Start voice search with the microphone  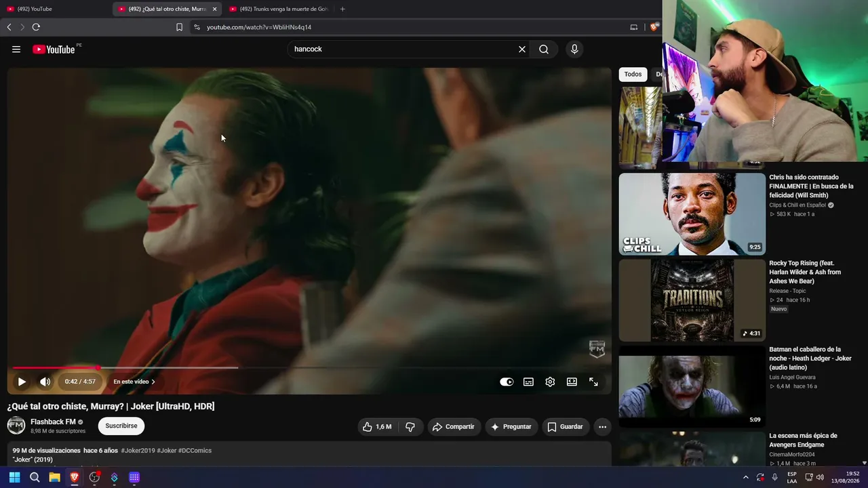[574, 49]
